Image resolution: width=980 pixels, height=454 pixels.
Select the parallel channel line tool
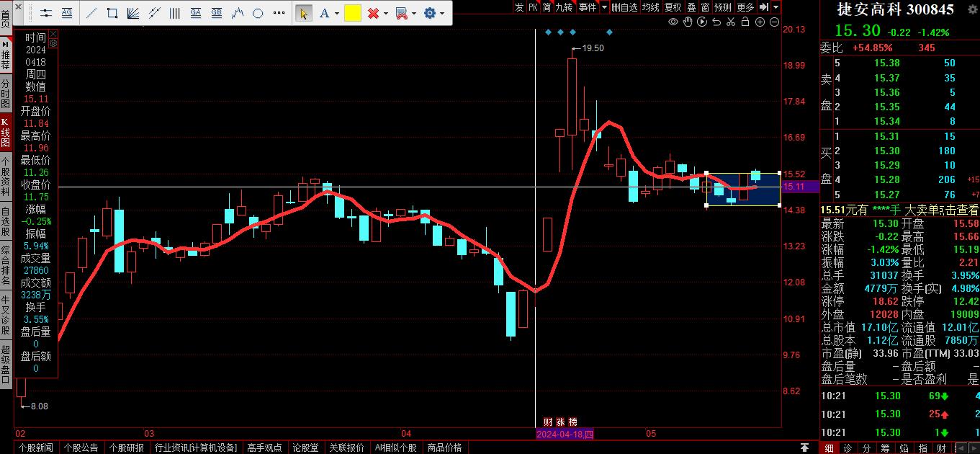click(x=153, y=13)
